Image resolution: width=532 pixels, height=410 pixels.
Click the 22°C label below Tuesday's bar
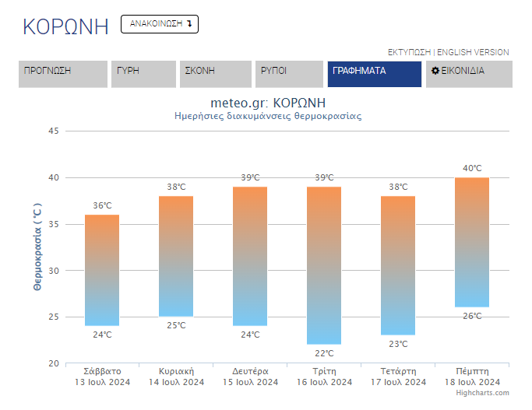324,353
